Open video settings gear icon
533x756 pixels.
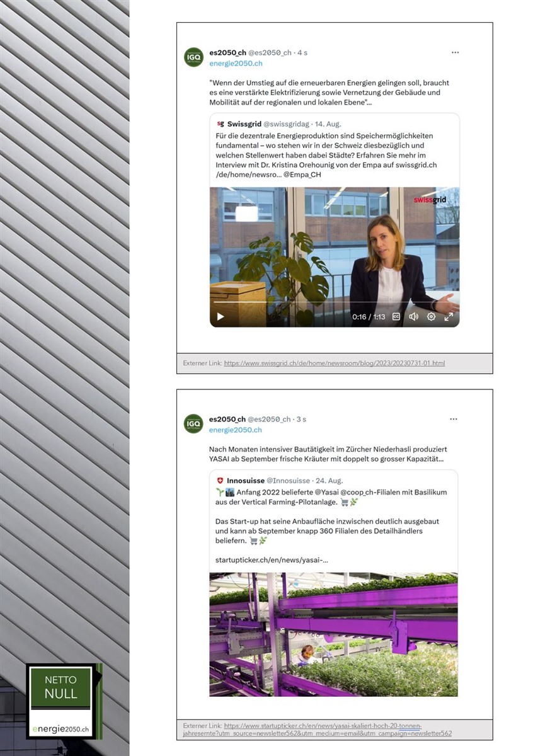pyautogui.click(x=431, y=317)
